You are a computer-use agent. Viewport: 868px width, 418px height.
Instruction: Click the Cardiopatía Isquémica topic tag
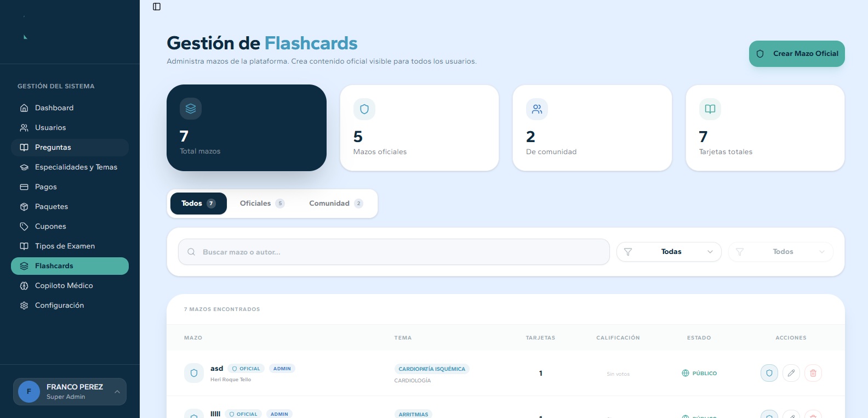pos(432,369)
